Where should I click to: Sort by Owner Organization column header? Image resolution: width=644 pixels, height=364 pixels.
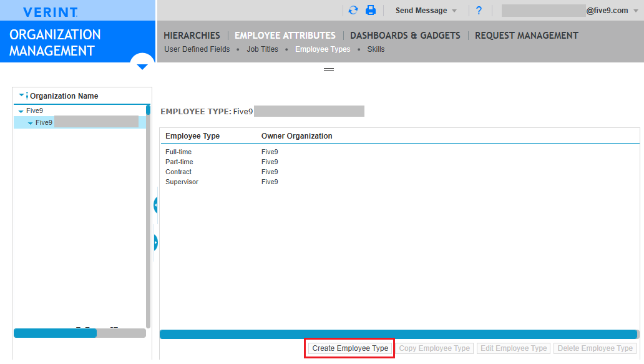[297, 136]
